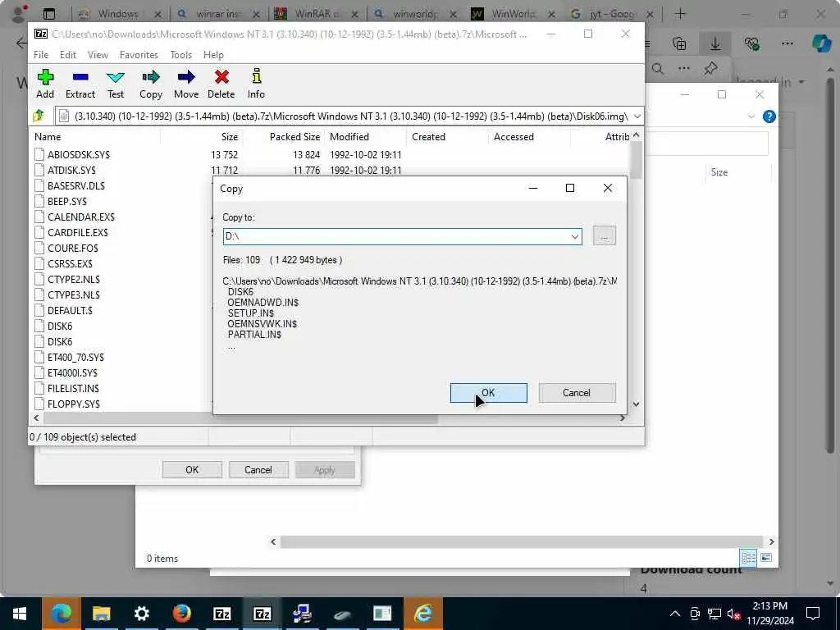Screen dimensions: 840x630
Task: Expand the Copy to path dropdown
Action: click(575, 236)
